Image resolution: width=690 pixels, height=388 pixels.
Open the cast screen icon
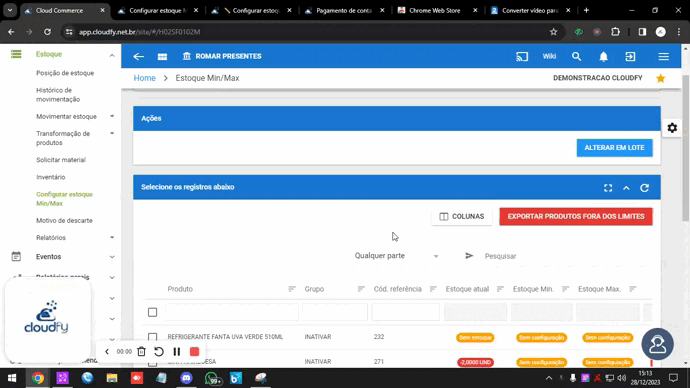(x=522, y=56)
